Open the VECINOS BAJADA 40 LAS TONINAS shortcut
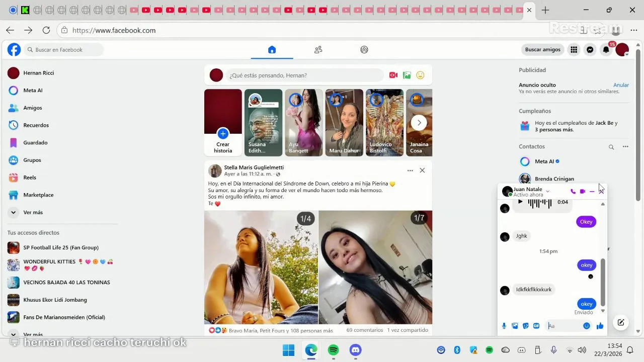644x362 pixels. click(60, 283)
